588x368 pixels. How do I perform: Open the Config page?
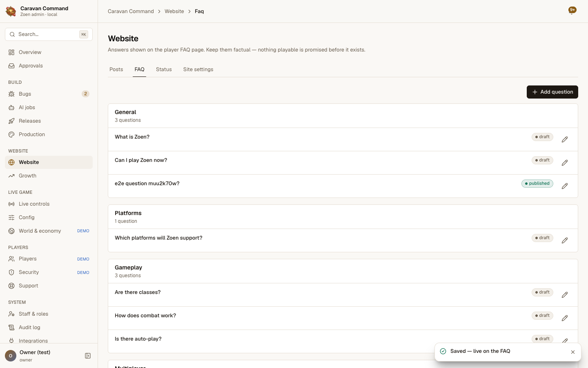pyautogui.click(x=49, y=218)
